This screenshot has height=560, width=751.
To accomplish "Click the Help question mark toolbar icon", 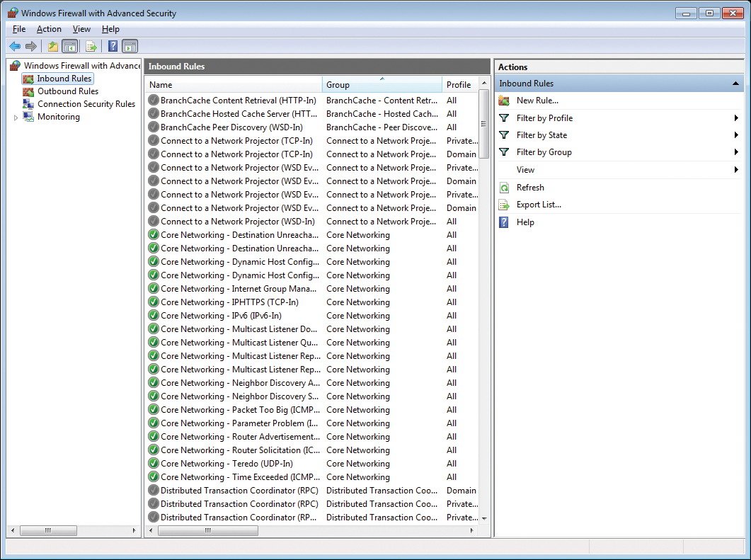I will (113, 45).
